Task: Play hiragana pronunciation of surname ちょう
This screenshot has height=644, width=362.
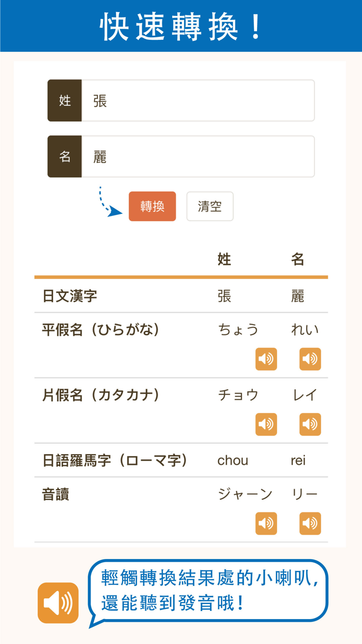Action: tap(266, 359)
